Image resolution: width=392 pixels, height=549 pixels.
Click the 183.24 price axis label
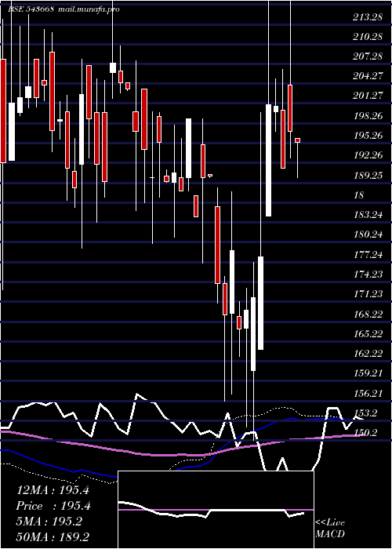pyautogui.click(x=368, y=214)
